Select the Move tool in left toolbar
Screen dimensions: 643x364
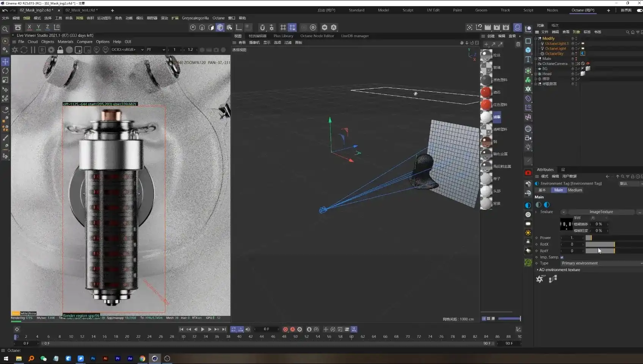pyautogui.click(x=5, y=61)
